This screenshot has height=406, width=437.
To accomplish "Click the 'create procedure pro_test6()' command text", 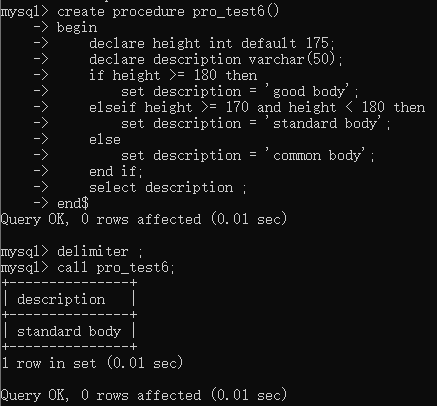I will (x=168, y=12).
